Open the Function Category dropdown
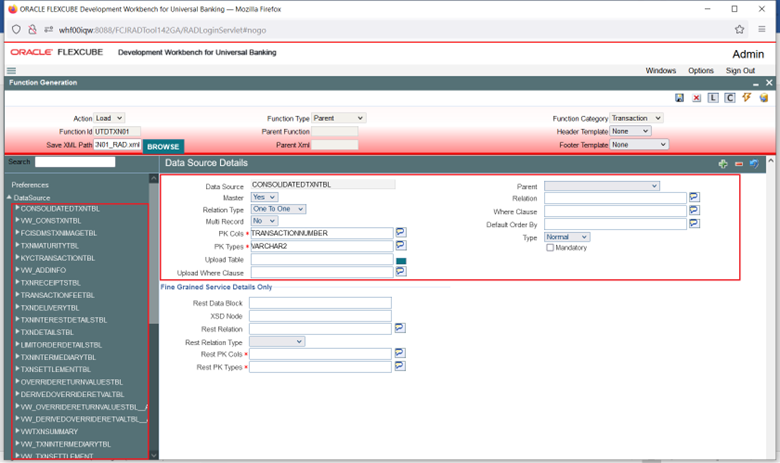 pyautogui.click(x=636, y=118)
